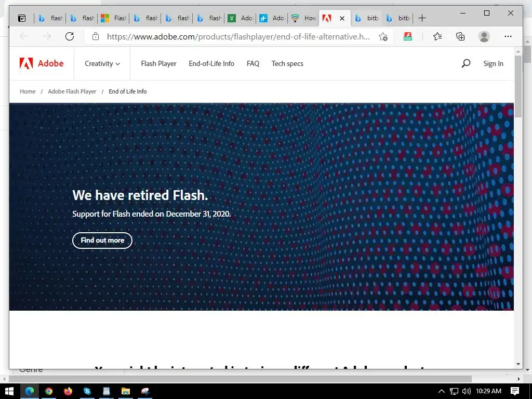Refresh the Adobe page
Screen dimensions: 532x399
(x=70, y=36)
